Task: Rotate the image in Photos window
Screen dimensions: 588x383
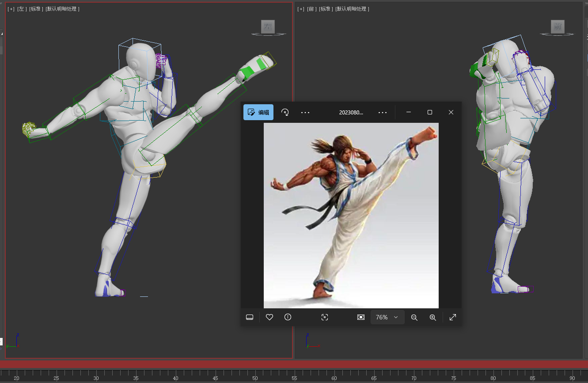Action: coord(285,112)
